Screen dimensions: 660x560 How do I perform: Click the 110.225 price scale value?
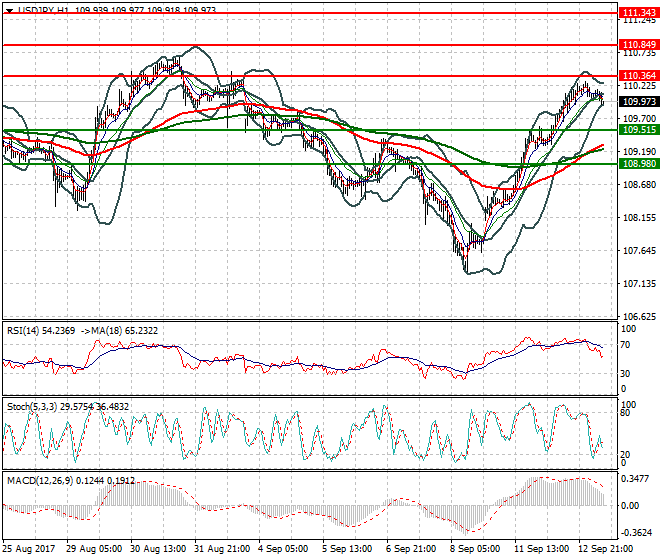[x=639, y=86]
